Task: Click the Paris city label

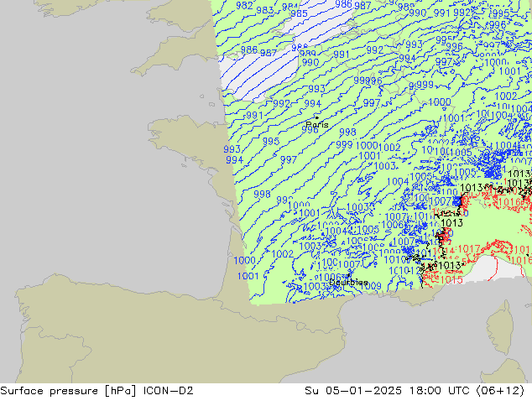Action: coord(317,124)
